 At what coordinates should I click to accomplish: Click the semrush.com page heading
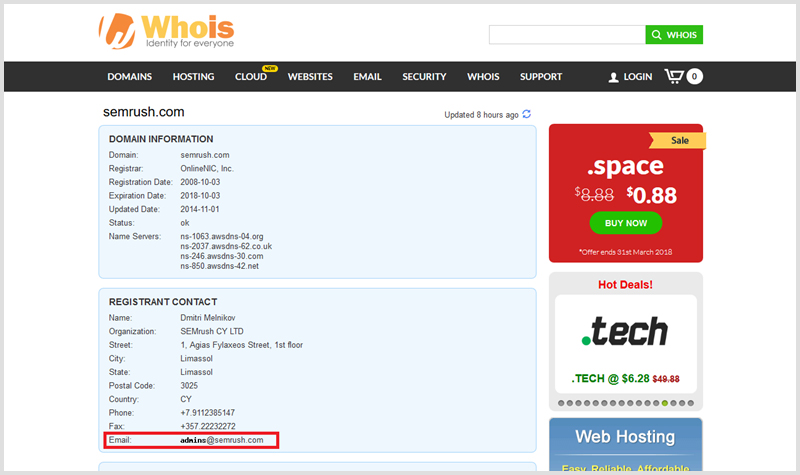[143, 112]
